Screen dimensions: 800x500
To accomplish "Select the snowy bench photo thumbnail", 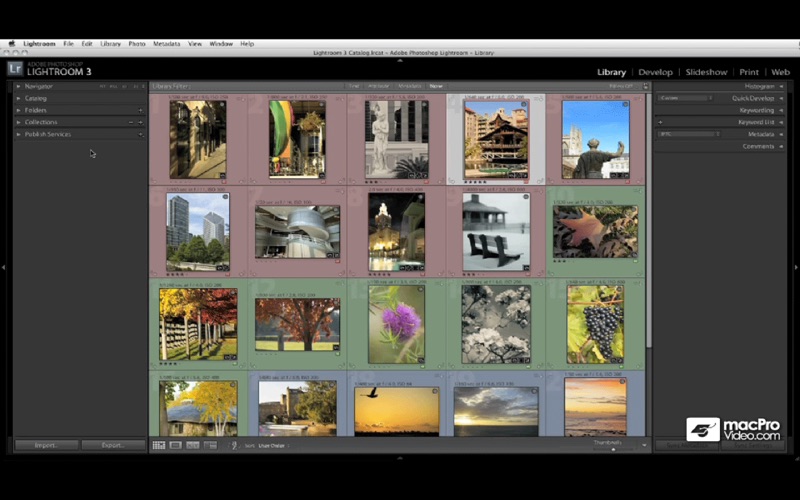I will click(496, 232).
